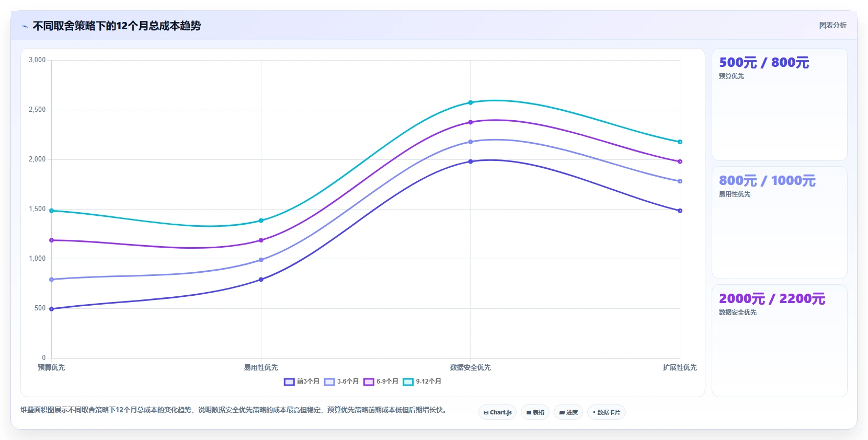Click the 前3个月 data point at 预算优先
Screen dimensions: 868x440
pos(51,309)
